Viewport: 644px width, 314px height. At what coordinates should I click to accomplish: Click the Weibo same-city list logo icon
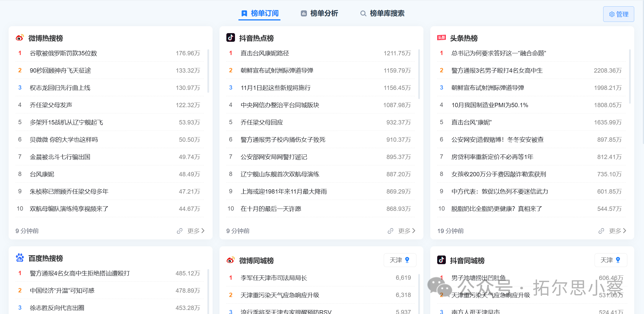coord(230,260)
